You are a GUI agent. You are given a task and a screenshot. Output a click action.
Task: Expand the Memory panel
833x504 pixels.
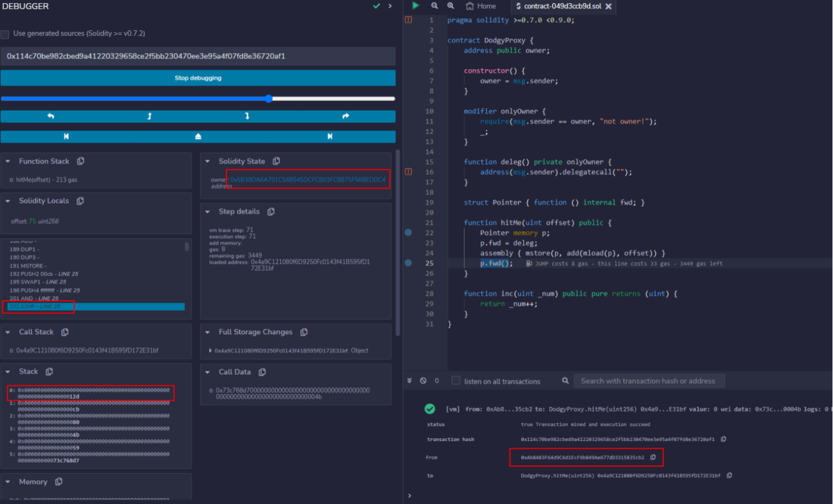(8, 482)
